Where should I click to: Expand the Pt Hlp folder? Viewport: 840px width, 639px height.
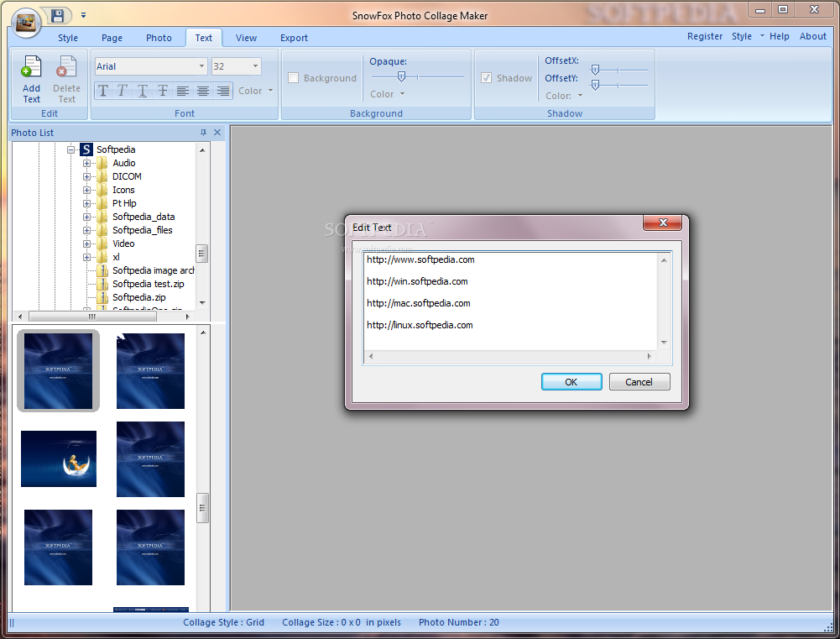(x=86, y=203)
